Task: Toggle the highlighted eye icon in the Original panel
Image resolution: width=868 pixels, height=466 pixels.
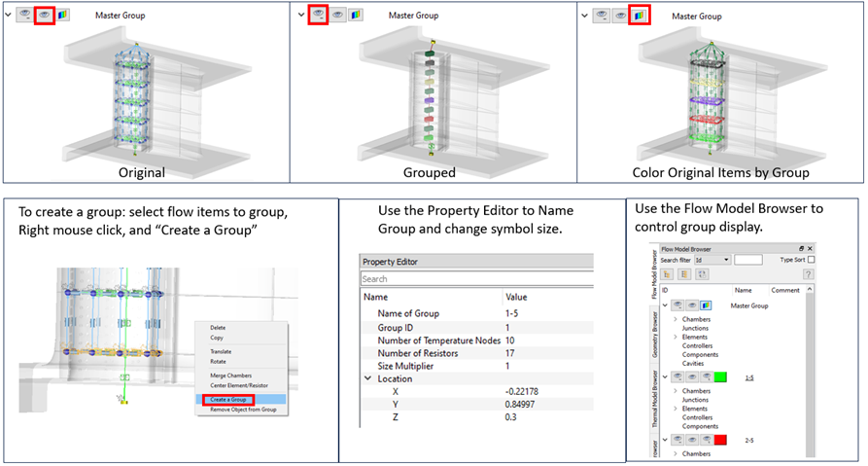Action: 44,16
